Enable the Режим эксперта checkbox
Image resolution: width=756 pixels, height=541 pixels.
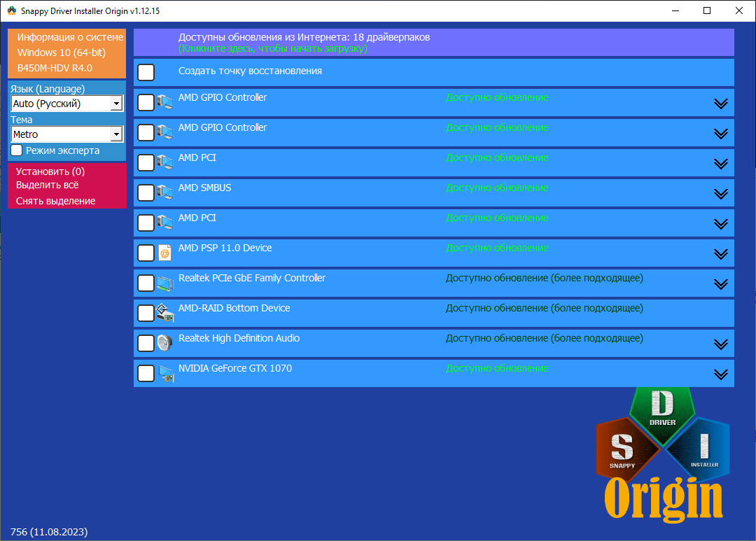pos(17,150)
